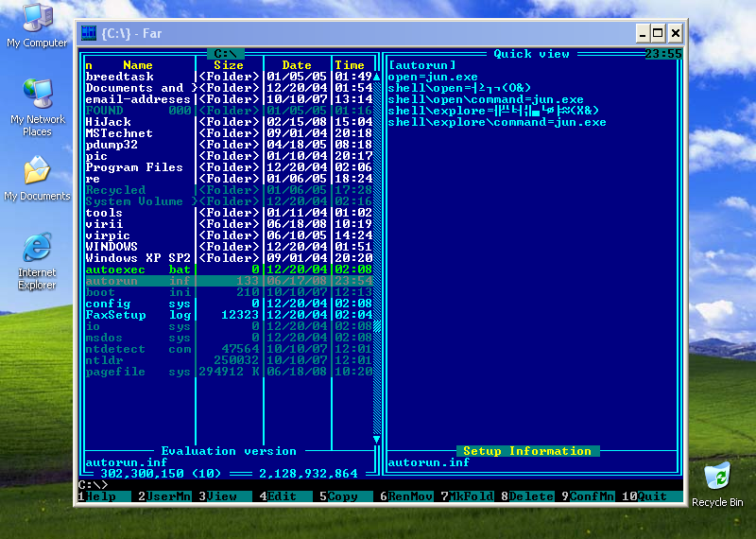The height and width of the screenshot is (539, 756).
Task: Click the 7 MkFold function key
Action: 467,496
